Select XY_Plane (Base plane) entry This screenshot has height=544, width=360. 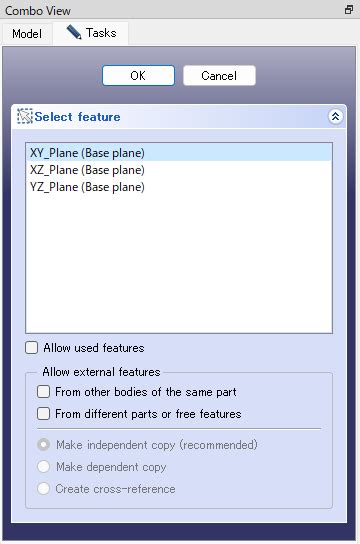point(179,153)
